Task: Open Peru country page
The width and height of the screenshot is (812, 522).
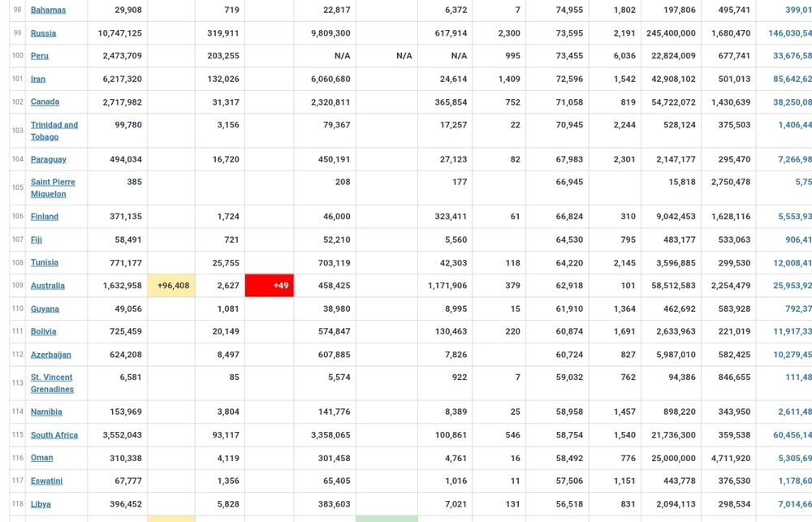Action: [x=39, y=56]
